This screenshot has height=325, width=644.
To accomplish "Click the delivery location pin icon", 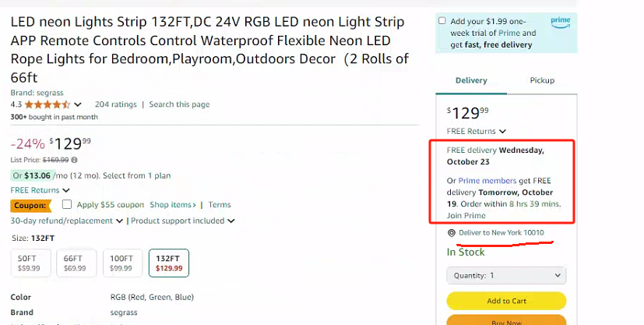I will click(x=452, y=233).
